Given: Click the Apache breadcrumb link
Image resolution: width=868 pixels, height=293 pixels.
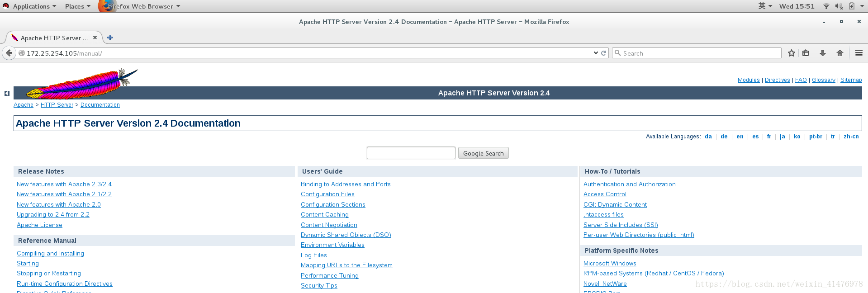Looking at the screenshot, I should [24, 105].
